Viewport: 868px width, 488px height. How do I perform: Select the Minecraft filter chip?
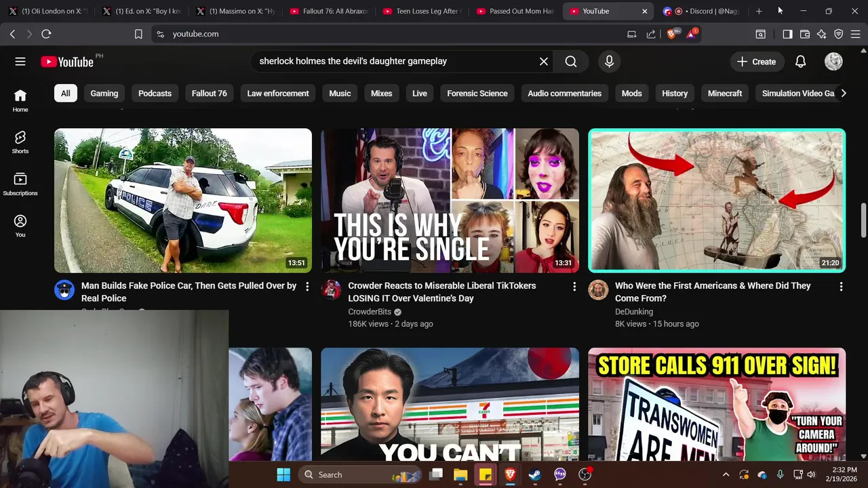[725, 94]
